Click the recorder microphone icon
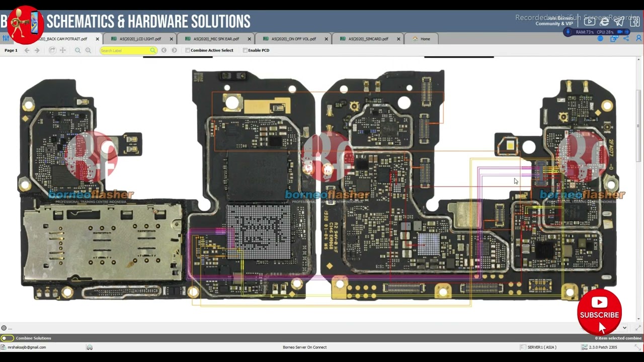644x362 pixels. click(568, 32)
